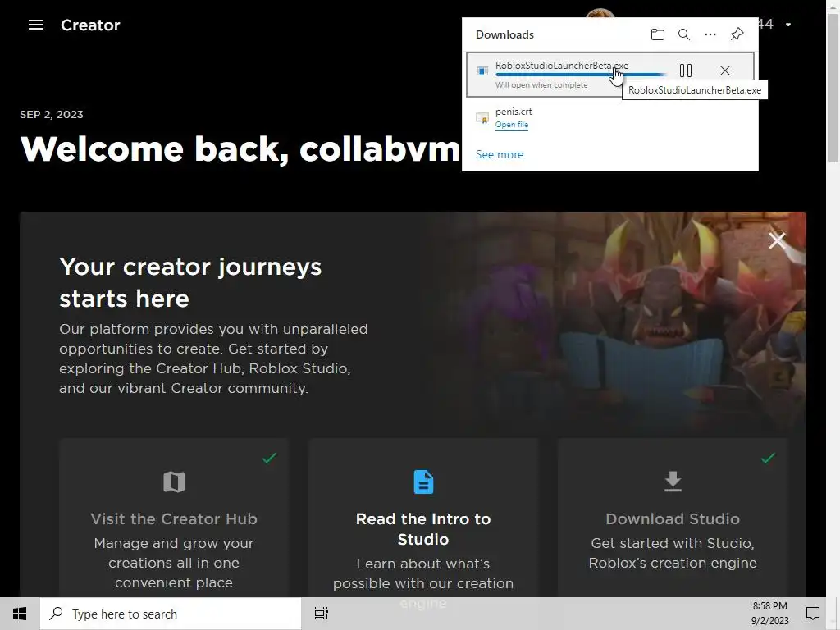Open more options in Downloads panel

coord(710,34)
